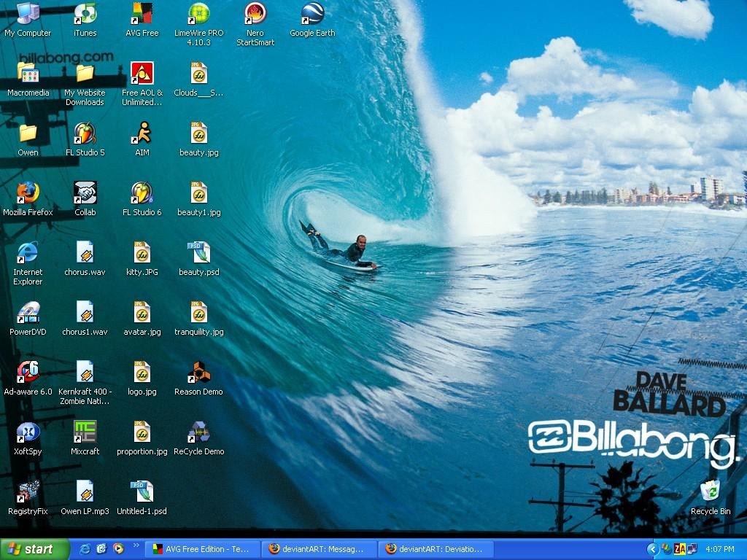Open the My Computer desktop icon

coord(28,20)
